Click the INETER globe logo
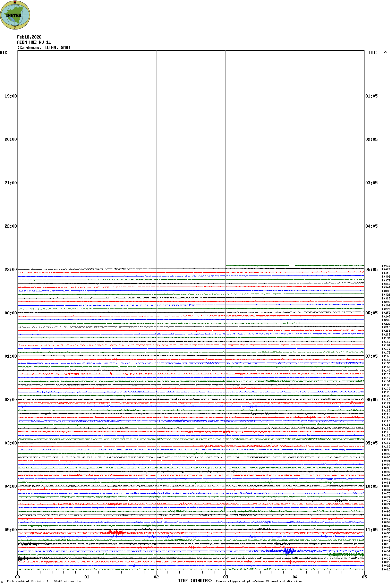The width and height of the screenshot is (392, 586). (x=15, y=15)
